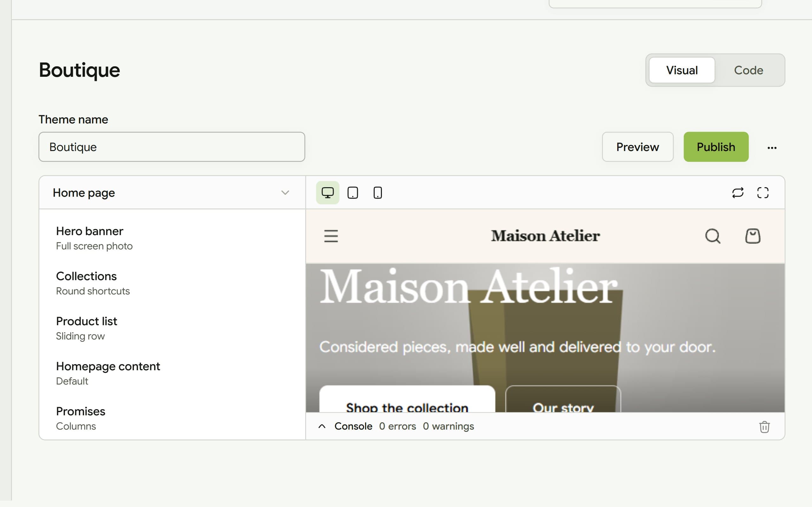Clear the console with the trash icon
The image size is (812, 507).
click(x=764, y=427)
